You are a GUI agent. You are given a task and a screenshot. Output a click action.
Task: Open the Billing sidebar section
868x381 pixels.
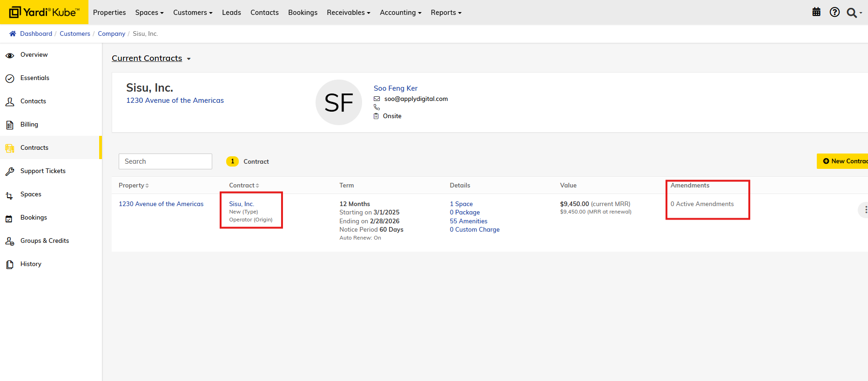[29, 124]
